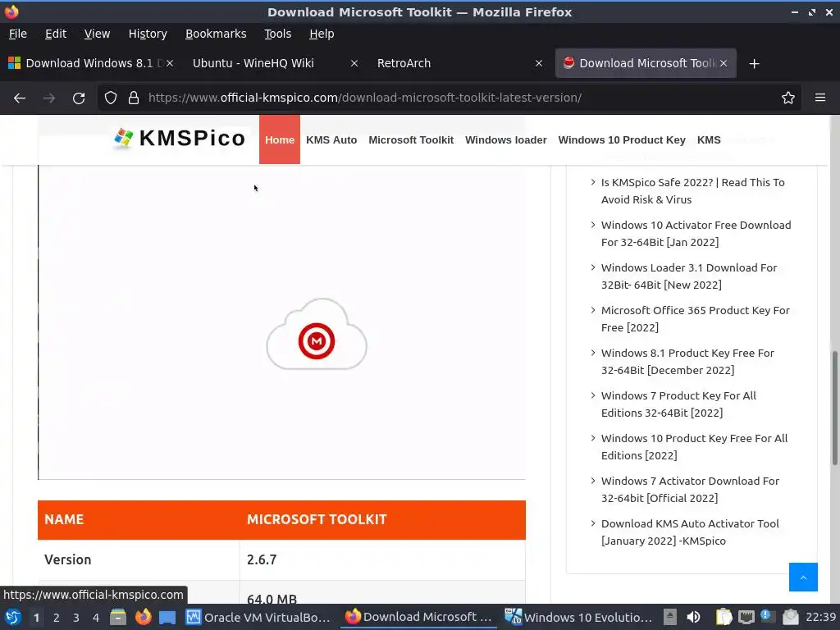Click the removable media tray icon
Image resolution: width=840 pixels, height=630 pixels.
click(669, 617)
